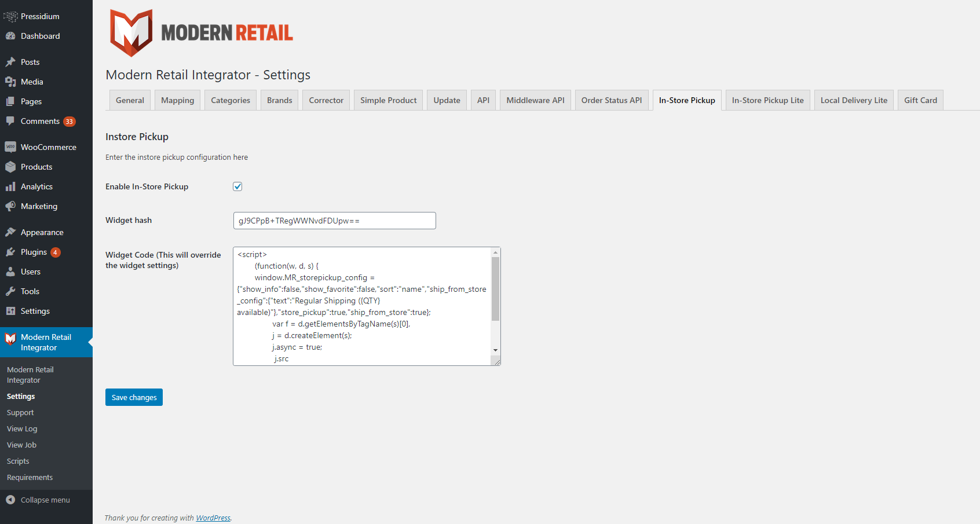Image resolution: width=980 pixels, height=524 pixels.
Task: Select the Brands tab
Action: click(280, 100)
